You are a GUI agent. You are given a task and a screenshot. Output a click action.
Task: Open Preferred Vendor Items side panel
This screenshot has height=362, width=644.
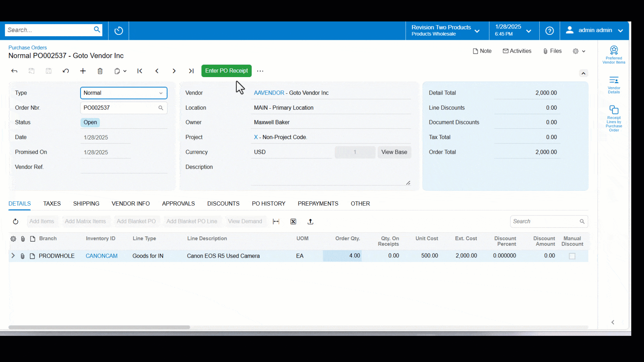(x=614, y=55)
